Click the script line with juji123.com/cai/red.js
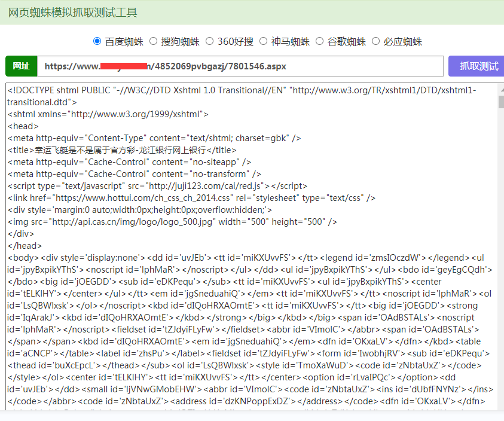This screenshot has height=421, width=504. (157, 186)
